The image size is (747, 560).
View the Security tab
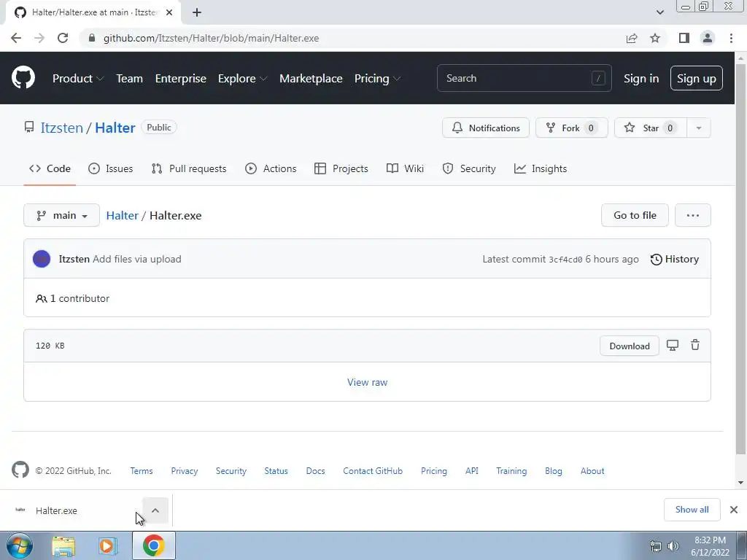[469, 168]
